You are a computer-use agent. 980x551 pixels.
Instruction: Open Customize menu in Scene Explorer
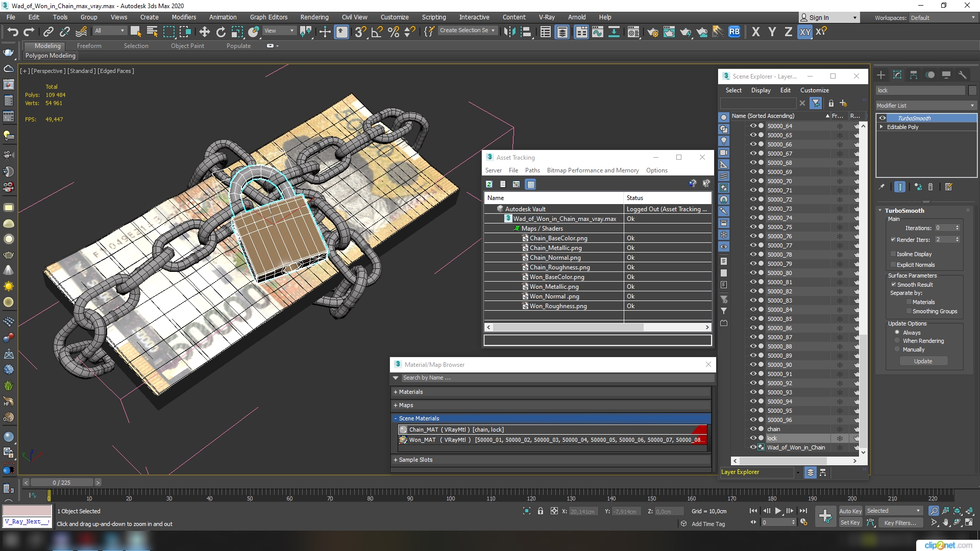pos(814,90)
